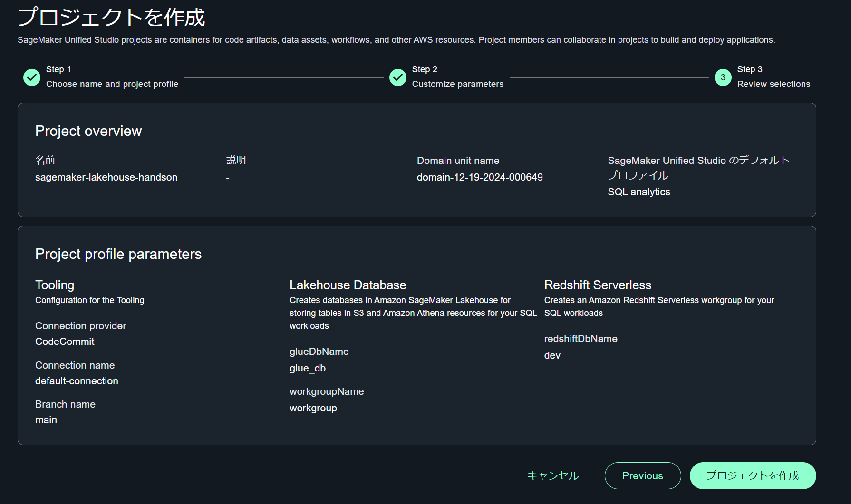Click the '名前' field label
Screen dimensions: 851x504
coord(45,160)
